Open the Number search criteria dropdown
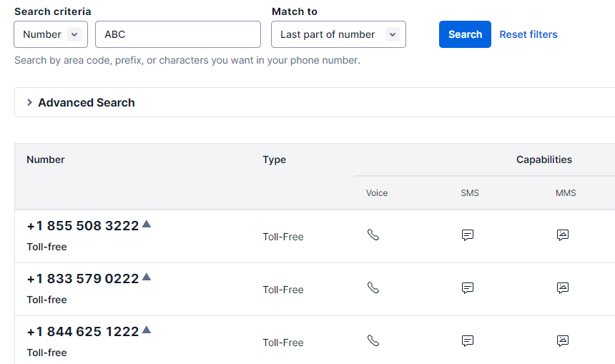This screenshot has height=364, width=615. tap(51, 34)
